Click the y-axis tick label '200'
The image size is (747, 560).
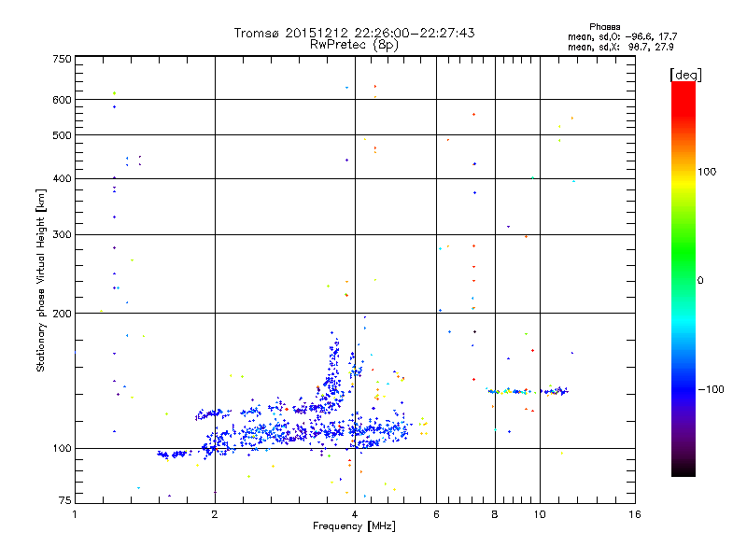point(62,314)
